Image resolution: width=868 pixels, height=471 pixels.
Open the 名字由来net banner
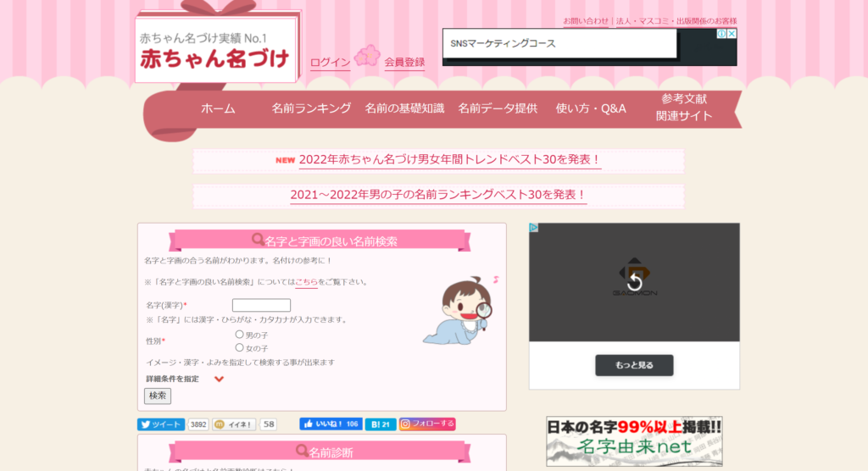(x=634, y=441)
